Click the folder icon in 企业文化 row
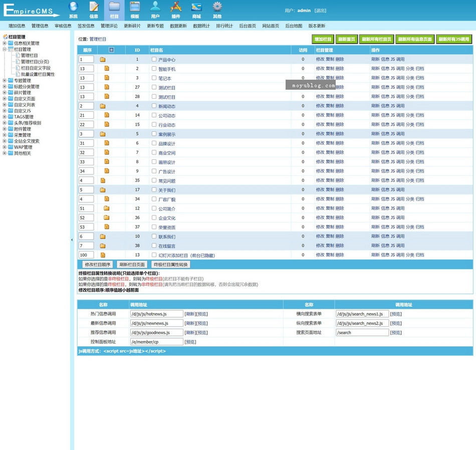 pos(107,217)
